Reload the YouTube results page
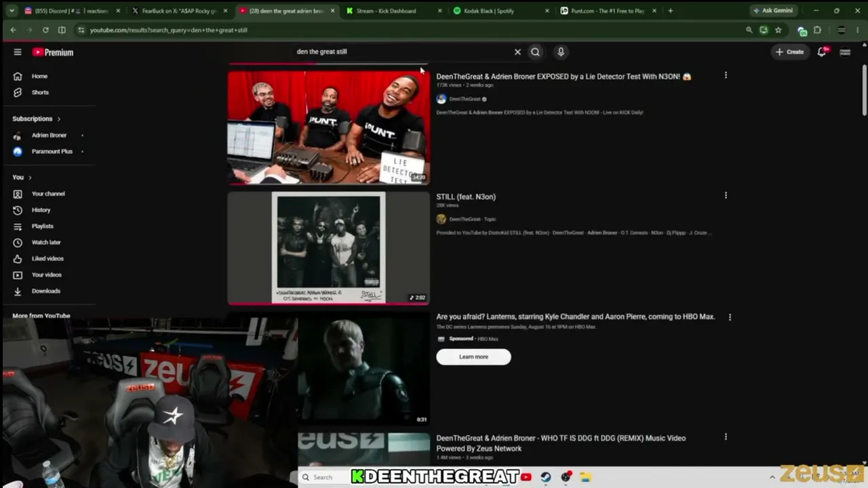This screenshot has height=488, width=868. pos(45,30)
